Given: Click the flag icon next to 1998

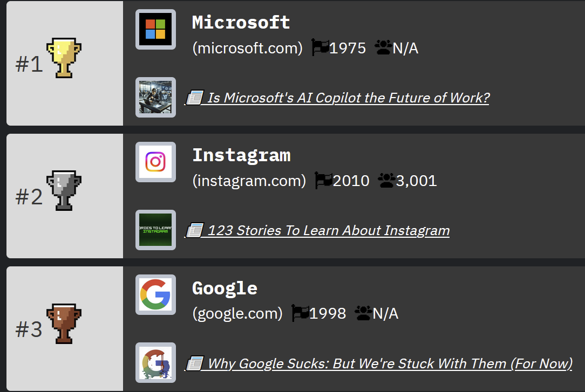Looking at the screenshot, I should (300, 313).
